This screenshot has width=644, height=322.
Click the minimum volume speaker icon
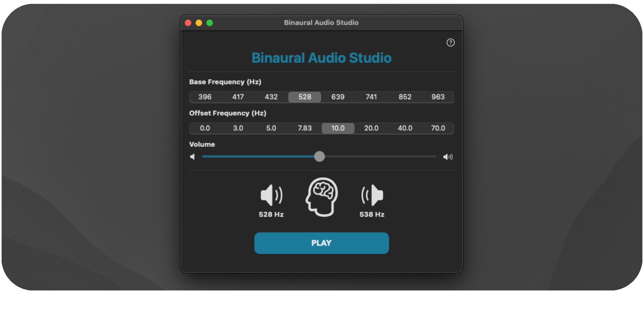click(x=193, y=157)
